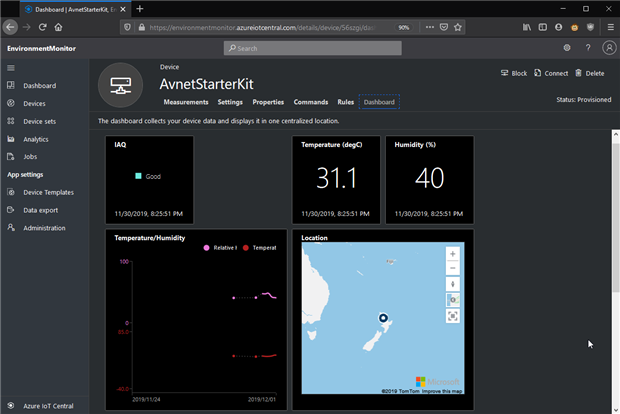
Task: Toggle Relative Humidity legend series
Action: [221, 247]
